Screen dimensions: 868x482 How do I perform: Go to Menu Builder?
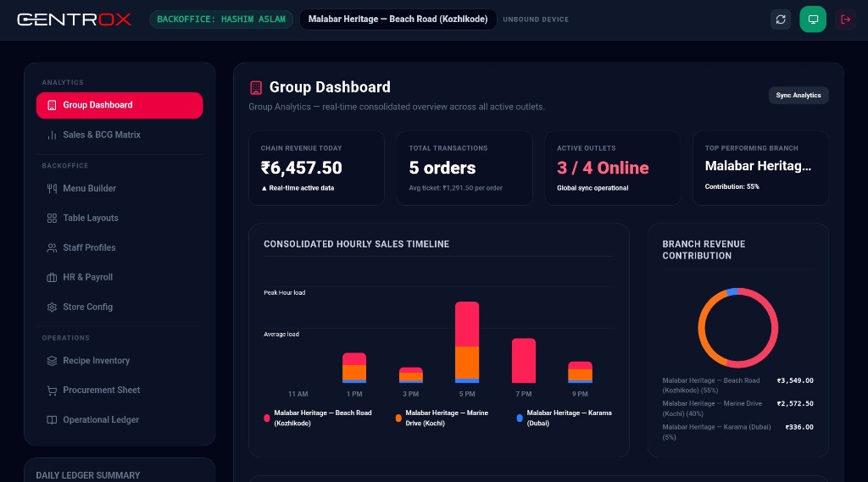(120, 189)
